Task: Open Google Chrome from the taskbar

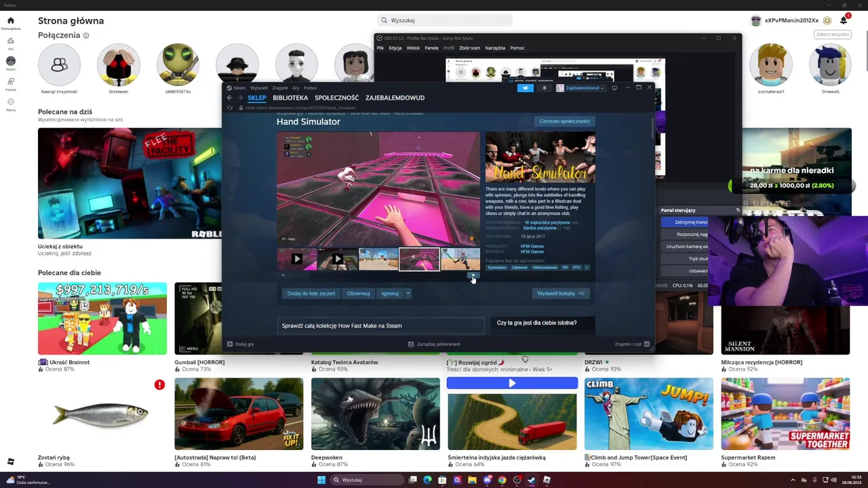Action: click(x=502, y=480)
